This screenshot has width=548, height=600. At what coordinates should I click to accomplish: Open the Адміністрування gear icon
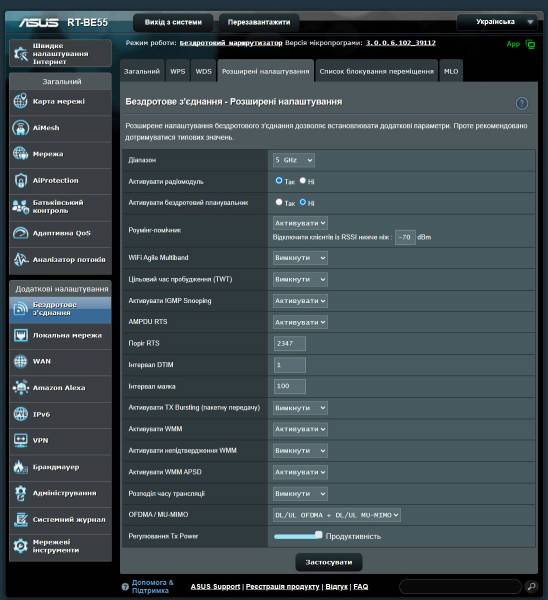point(20,493)
